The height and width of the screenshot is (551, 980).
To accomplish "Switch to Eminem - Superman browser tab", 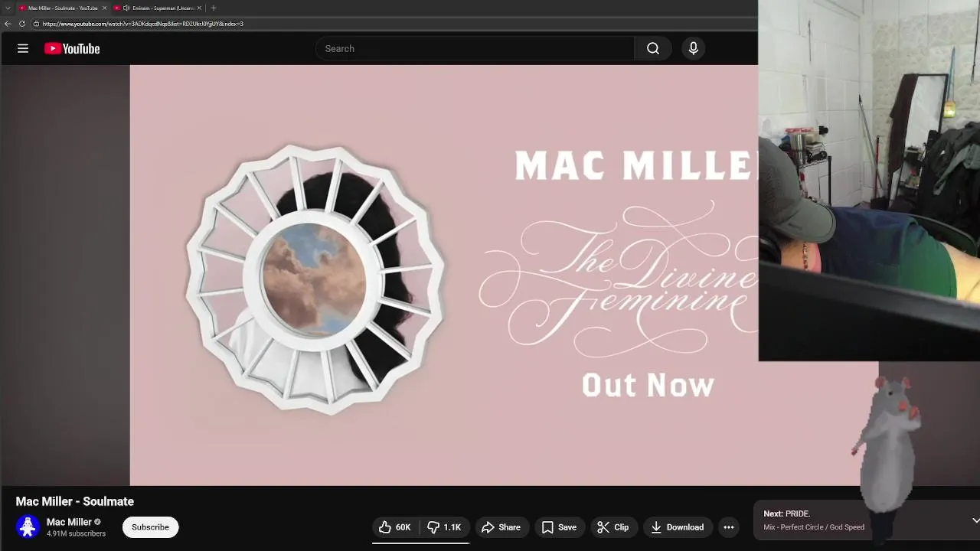I will tap(157, 8).
